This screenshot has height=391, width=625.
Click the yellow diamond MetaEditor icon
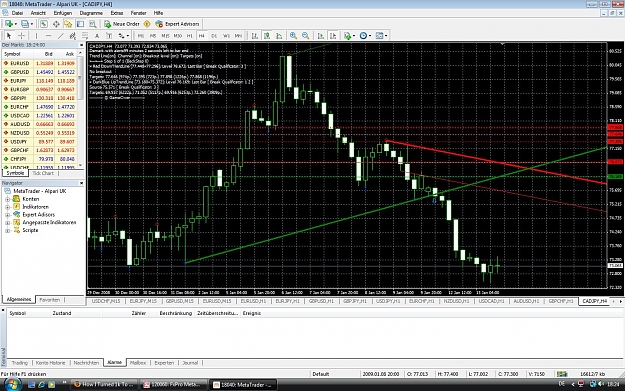(x=147, y=24)
